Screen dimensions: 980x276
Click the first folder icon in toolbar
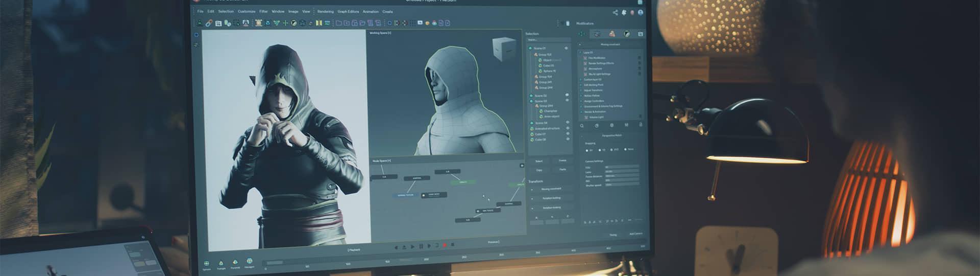[339, 23]
